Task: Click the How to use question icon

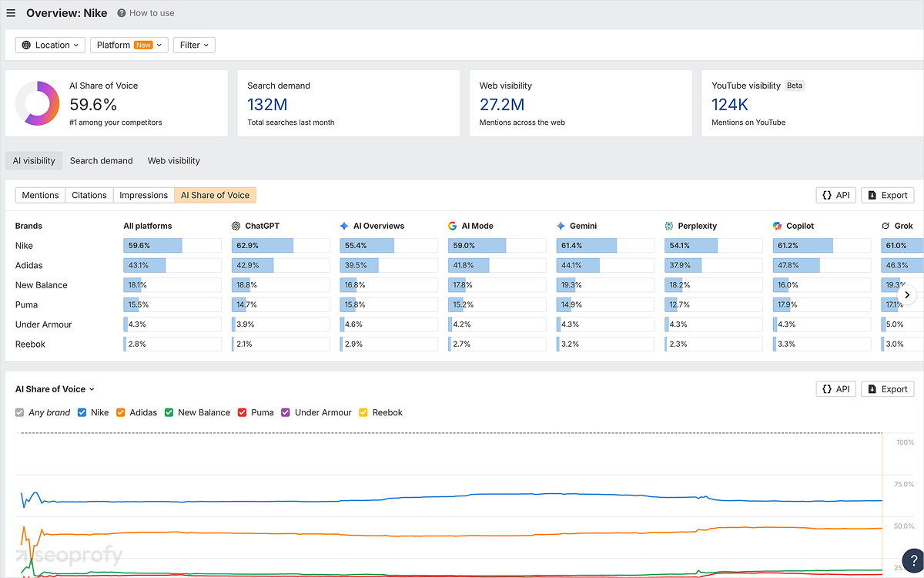Action: tap(122, 13)
